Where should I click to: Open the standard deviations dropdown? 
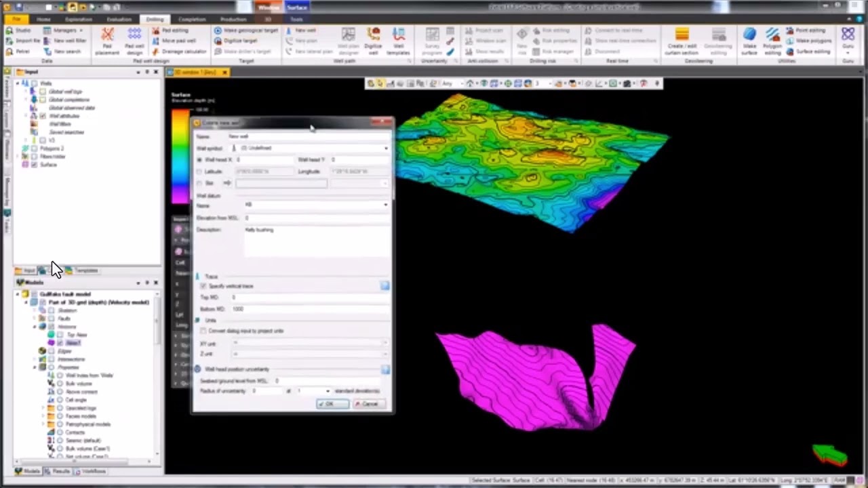tap(328, 391)
